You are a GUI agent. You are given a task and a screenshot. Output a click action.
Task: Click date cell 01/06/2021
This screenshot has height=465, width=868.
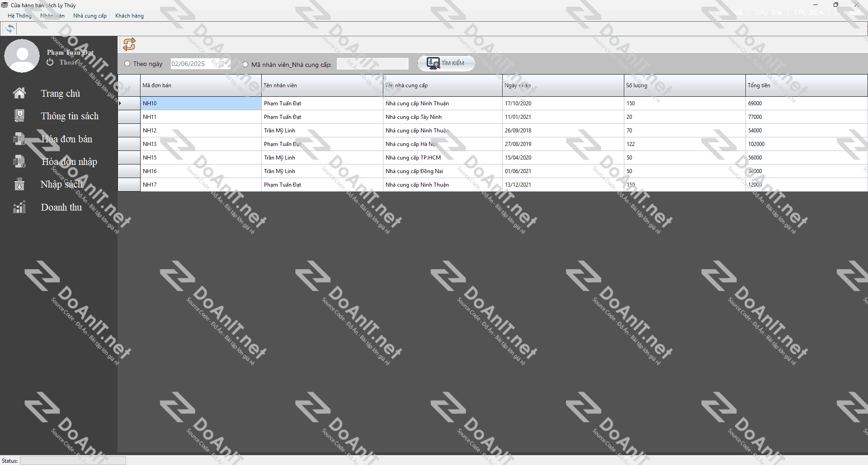(x=563, y=171)
